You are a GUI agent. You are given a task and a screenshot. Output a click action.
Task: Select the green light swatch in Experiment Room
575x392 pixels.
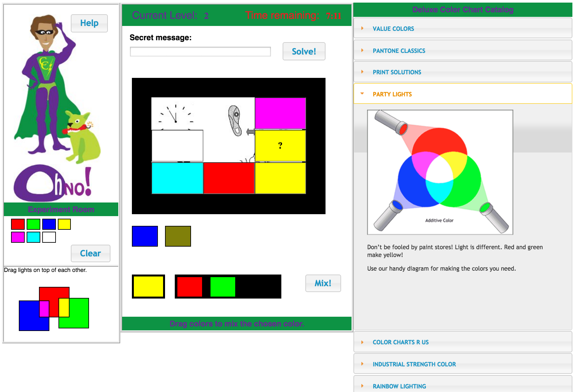tap(33, 224)
